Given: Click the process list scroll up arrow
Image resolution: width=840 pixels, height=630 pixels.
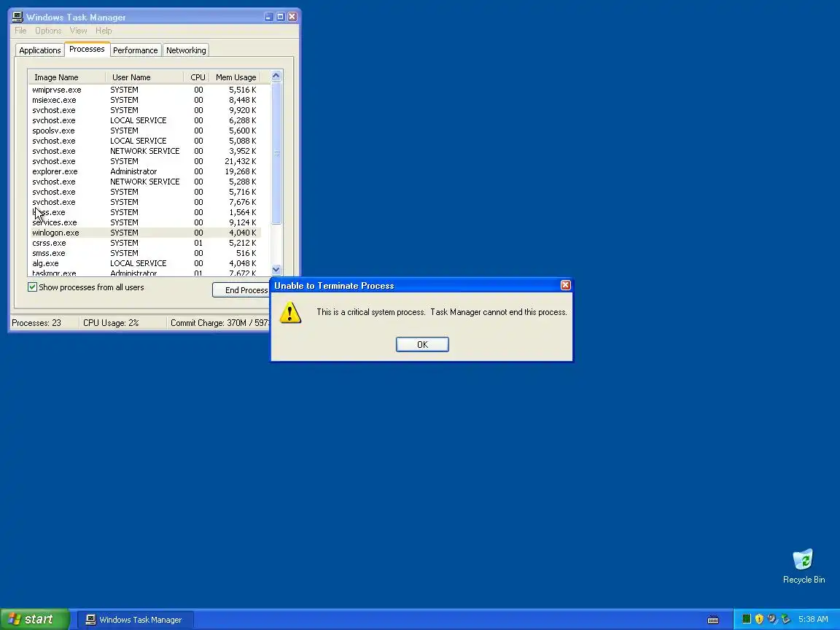Looking at the screenshot, I should [276, 76].
